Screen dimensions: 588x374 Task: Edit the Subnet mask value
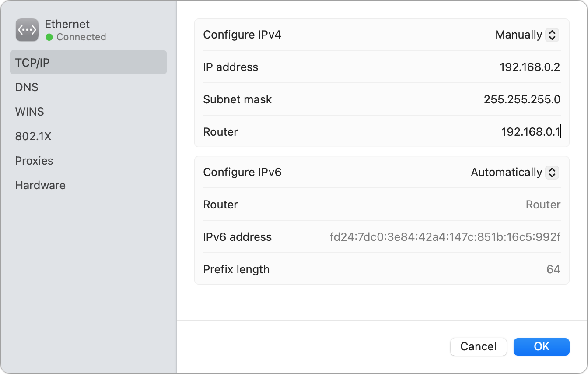[x=521, y=99]
